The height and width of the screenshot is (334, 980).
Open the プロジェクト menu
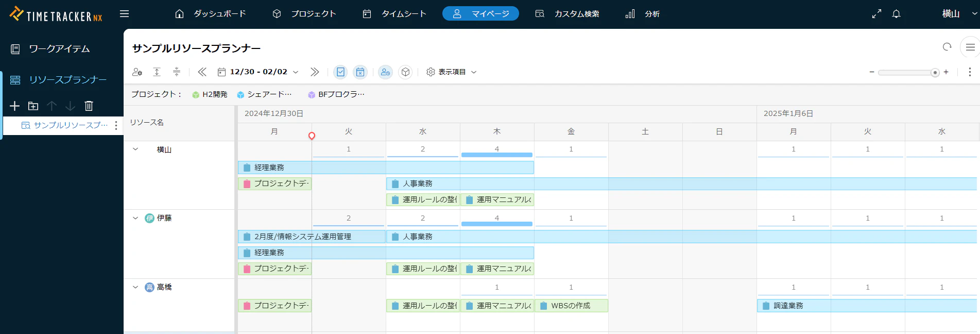point(304,14)
